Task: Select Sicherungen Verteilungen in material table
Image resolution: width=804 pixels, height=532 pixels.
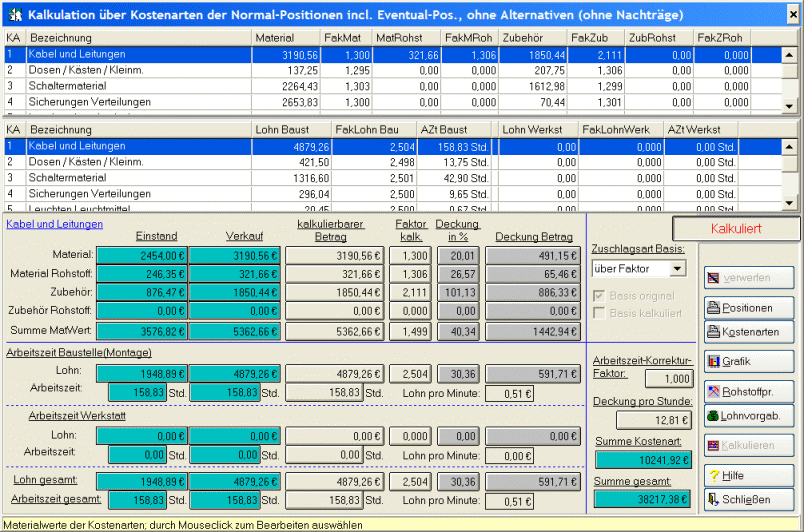Action: coord(393,102)
